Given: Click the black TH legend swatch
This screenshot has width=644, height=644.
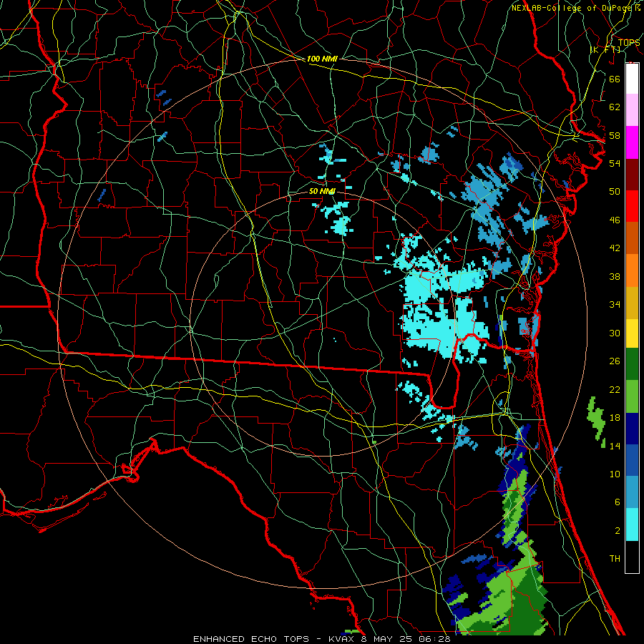Looking at the screenshot, I should 632,557.
